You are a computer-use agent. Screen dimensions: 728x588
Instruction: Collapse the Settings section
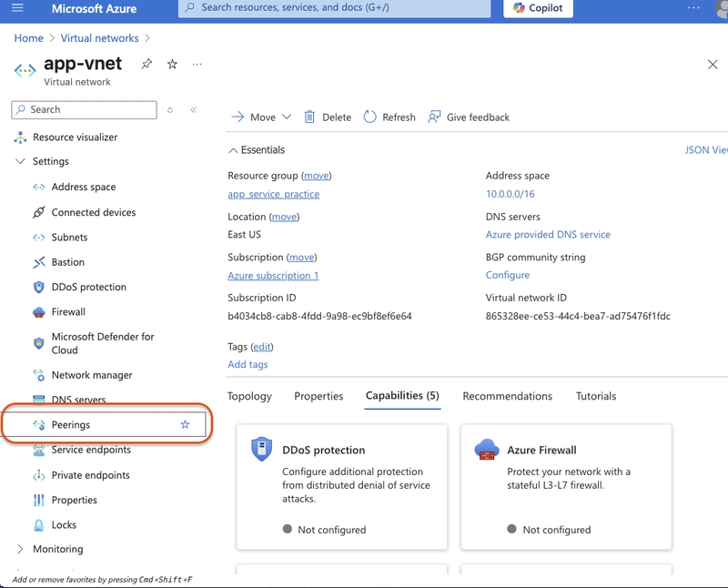pos(20,162)
